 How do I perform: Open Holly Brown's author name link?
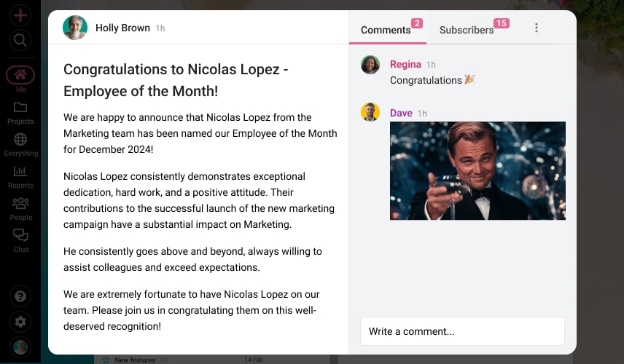pos(122,28)
